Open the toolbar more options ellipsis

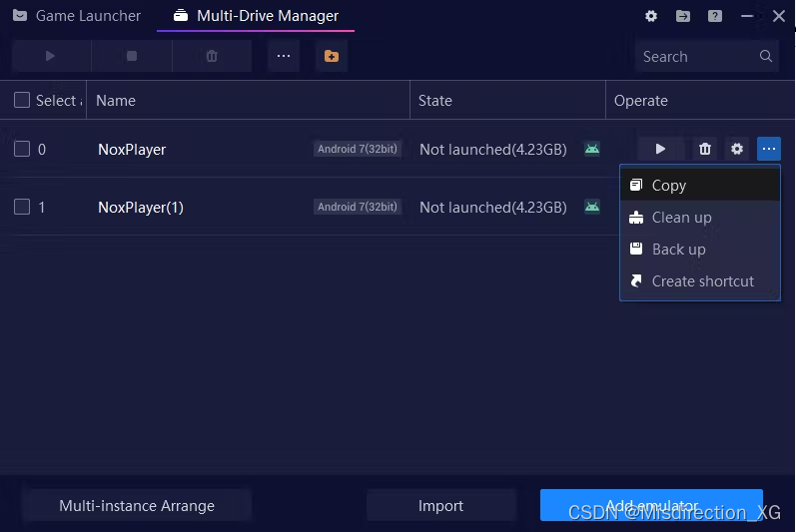pyautogui.click(x=284, y=56)
